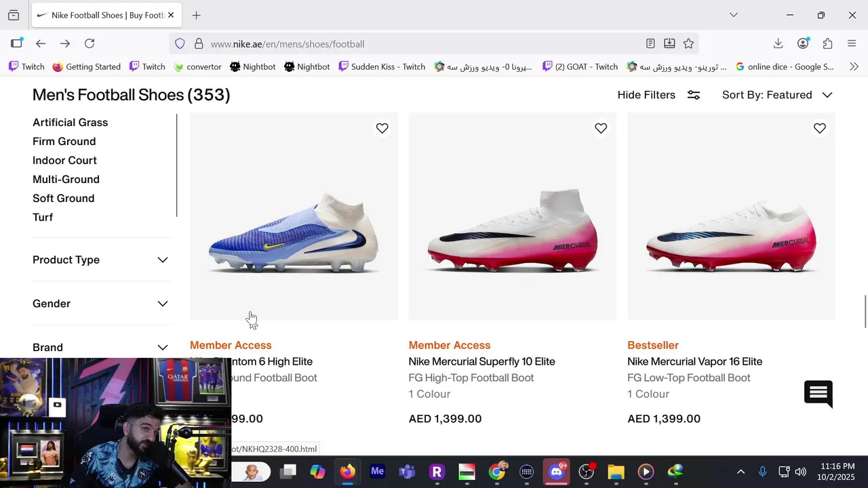Select the Multi-Ground filter
Viewport: 868px width, 488px height.
pyautogui.click(x=66, y=180)
